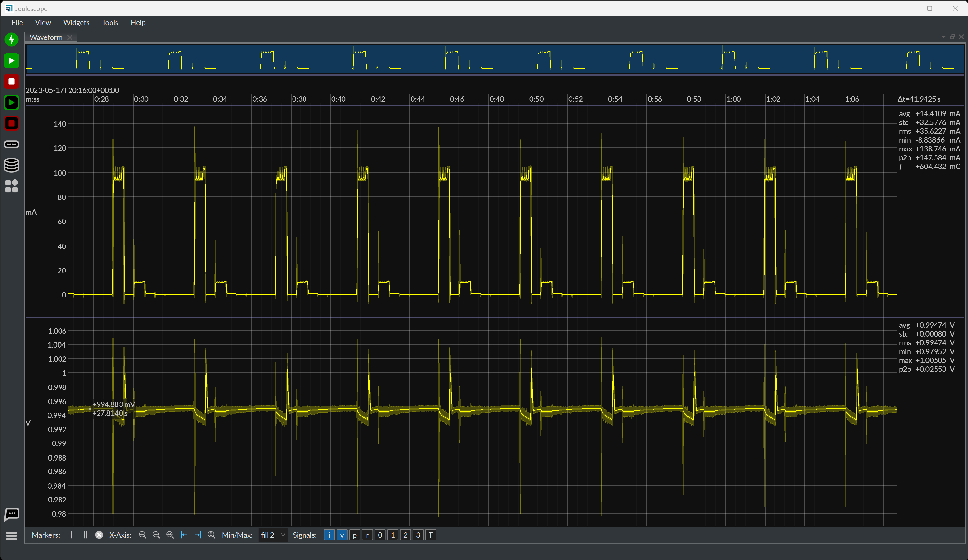Click the +994.883 mV hover readout label

pos(114,404)
